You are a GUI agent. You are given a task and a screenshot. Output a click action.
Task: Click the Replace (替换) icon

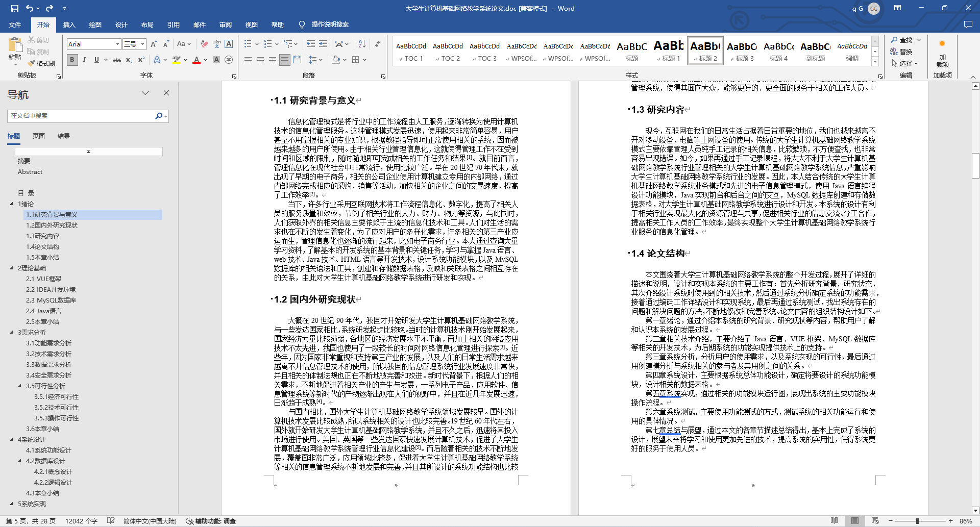coord(901,52)
